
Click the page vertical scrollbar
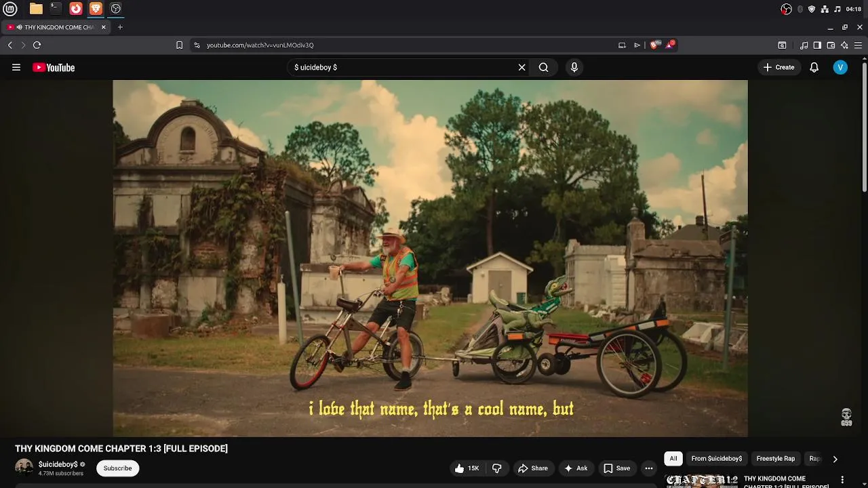(865, 125)
